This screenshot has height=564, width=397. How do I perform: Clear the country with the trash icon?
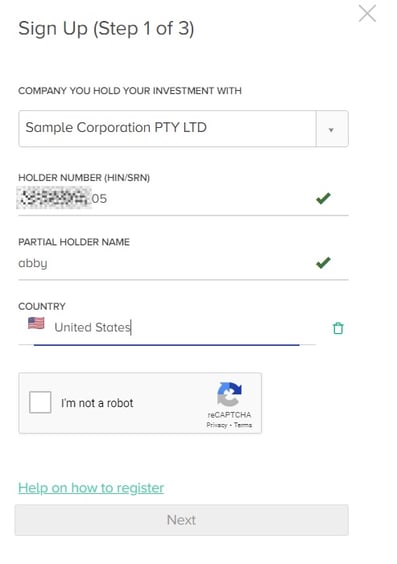(x=338, y=328)
